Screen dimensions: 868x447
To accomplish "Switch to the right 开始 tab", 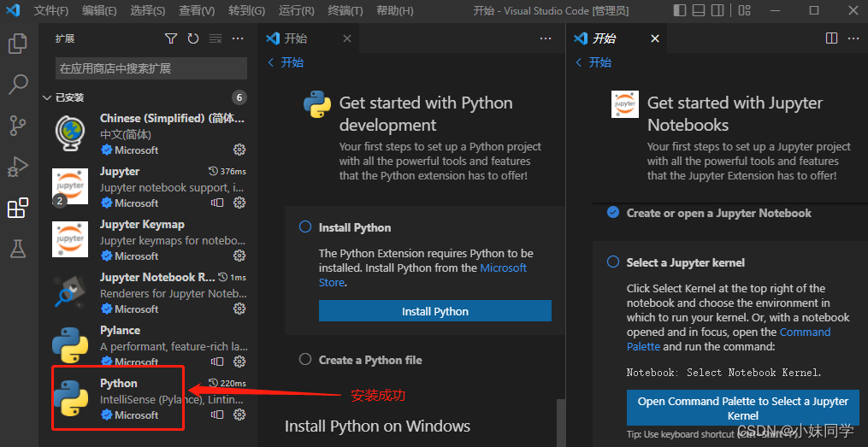I will [x=616, y=38].
